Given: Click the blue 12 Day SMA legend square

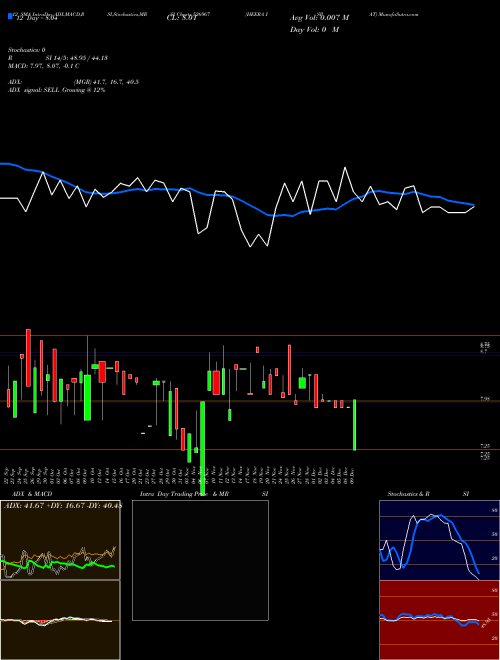Looking at the screenshot, I should coord(10,17).
